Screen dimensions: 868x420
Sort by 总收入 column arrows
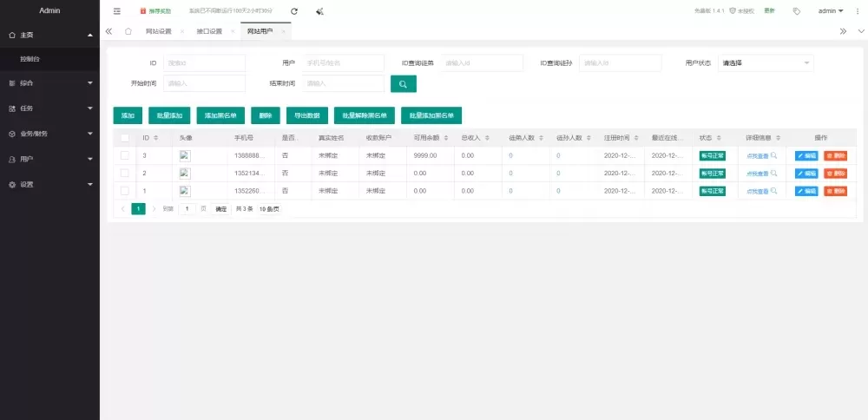[x=487, y=138]
